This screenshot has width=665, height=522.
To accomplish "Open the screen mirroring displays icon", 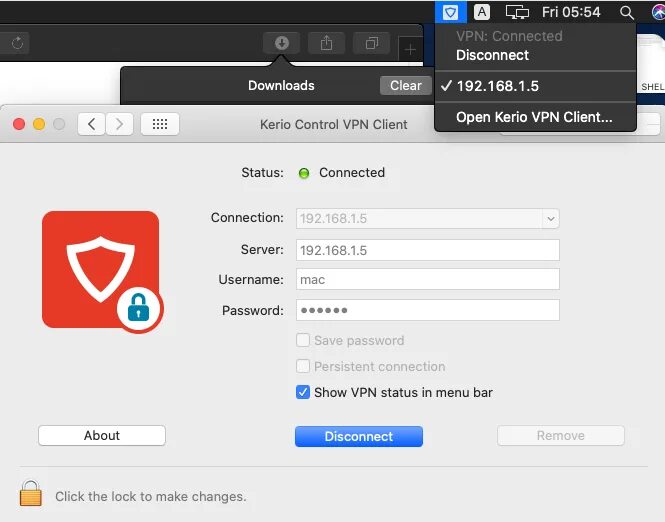I will coord(517,12).
